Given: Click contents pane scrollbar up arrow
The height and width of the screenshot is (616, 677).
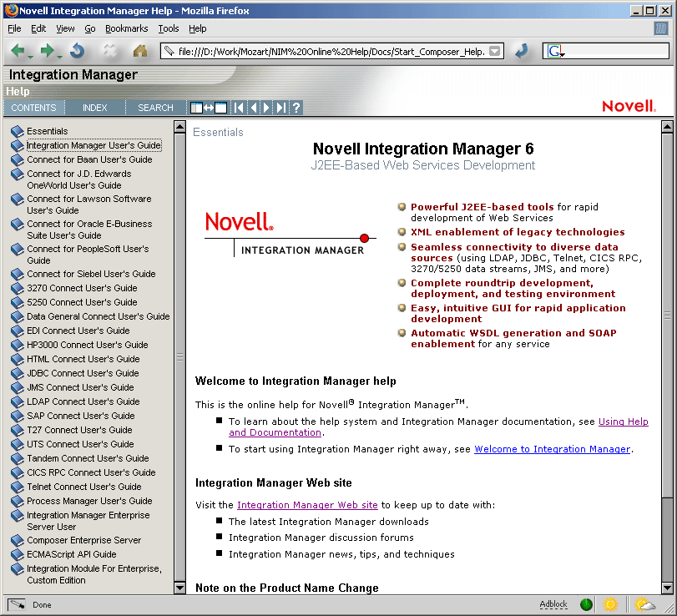Looking at the screenshot, I should tap(179, 127).
